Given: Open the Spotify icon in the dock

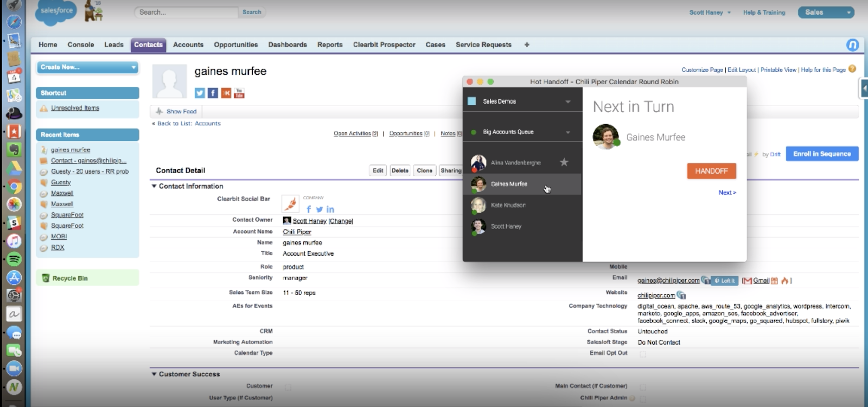Looking at the screenshot, I should (14, 259).
